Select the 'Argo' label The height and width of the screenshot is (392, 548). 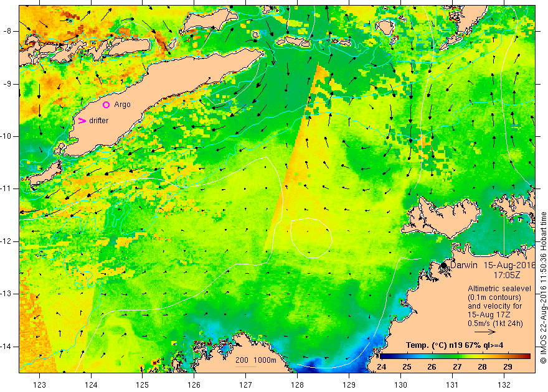pos(122,105)
